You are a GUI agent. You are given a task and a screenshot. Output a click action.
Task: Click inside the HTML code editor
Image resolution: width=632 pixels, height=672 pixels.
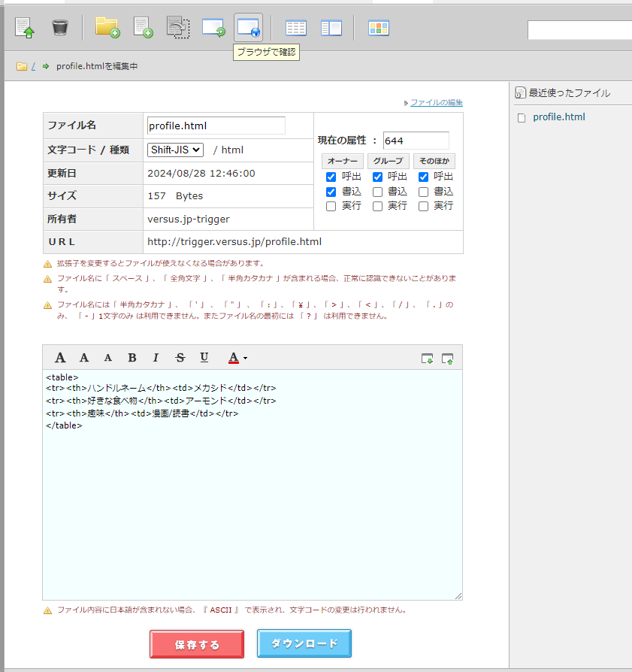click(252, 485)
